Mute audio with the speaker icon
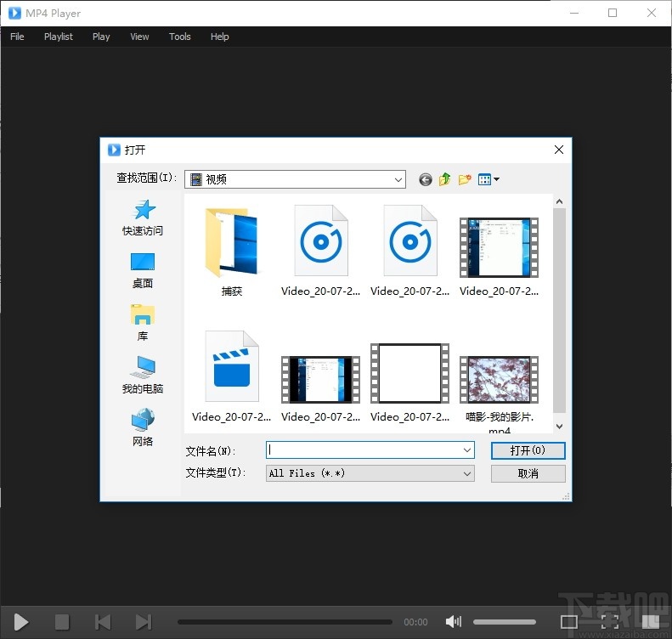Screen dimensions: 672x639 (454, 621)
